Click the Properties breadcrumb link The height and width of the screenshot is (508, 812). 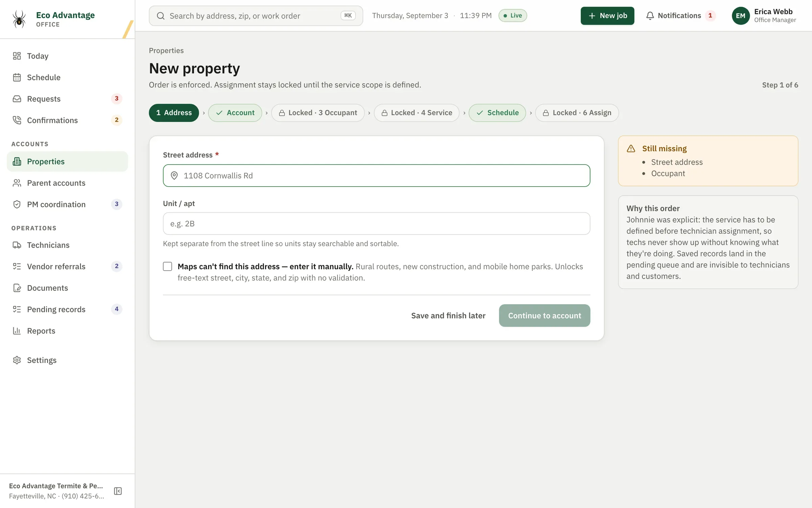tap(166, 50)
